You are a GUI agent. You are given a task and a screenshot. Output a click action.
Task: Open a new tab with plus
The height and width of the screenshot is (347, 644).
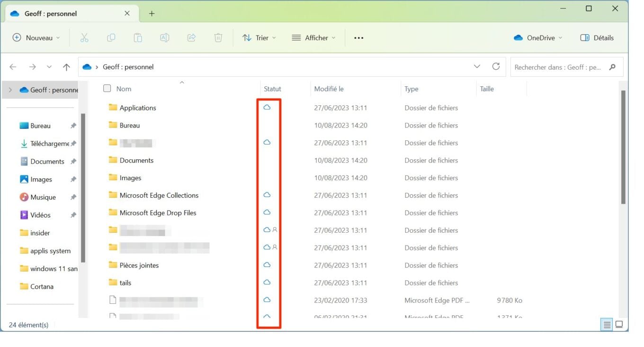[x=152, y=13]
